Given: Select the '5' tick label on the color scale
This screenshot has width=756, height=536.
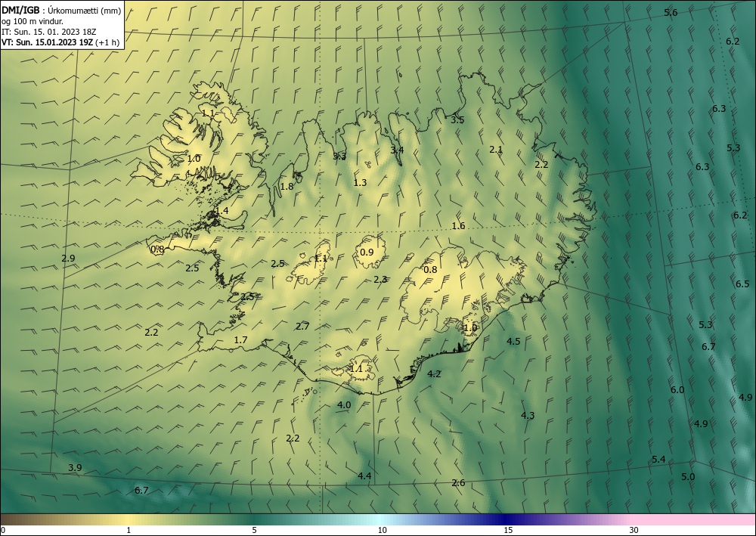Looking at the screenshot, I should pyautogui.click(x=254, y=530).
